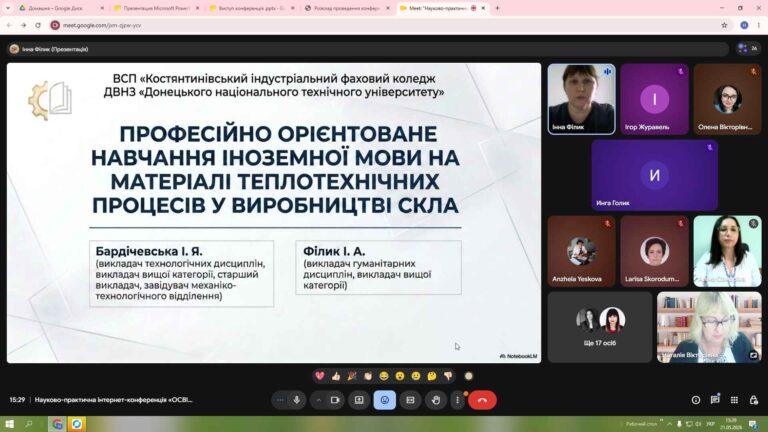Show the participants list (26 people)
The height and width of the screenshot is (432, 768).
[x=748, y=48]
